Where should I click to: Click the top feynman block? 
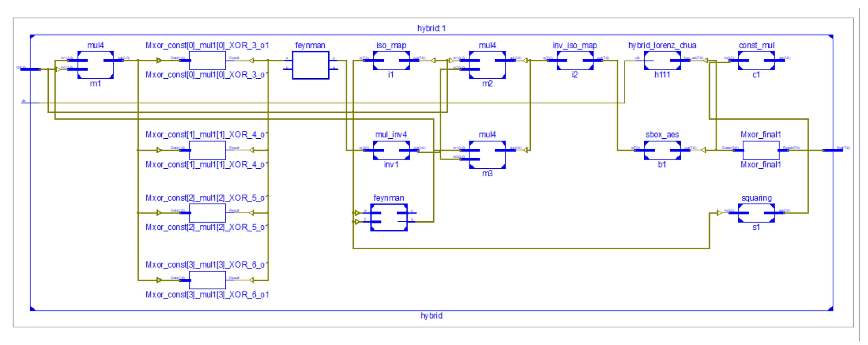coord(310,65)
